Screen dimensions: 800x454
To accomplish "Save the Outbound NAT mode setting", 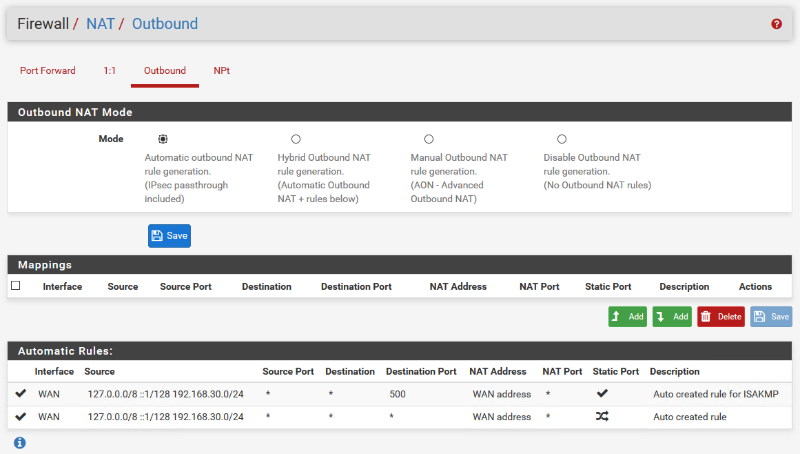I will click(x=169, y=236).
